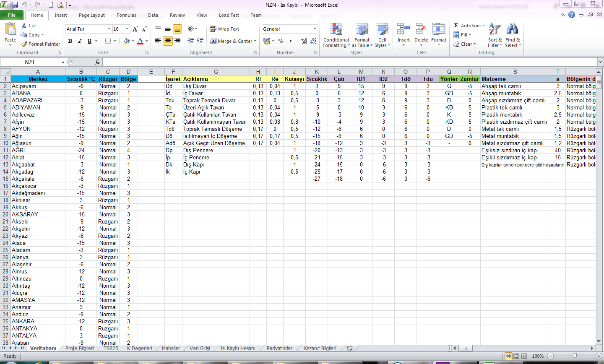
Task: Click the Format as Table icon
Action: 362,29
